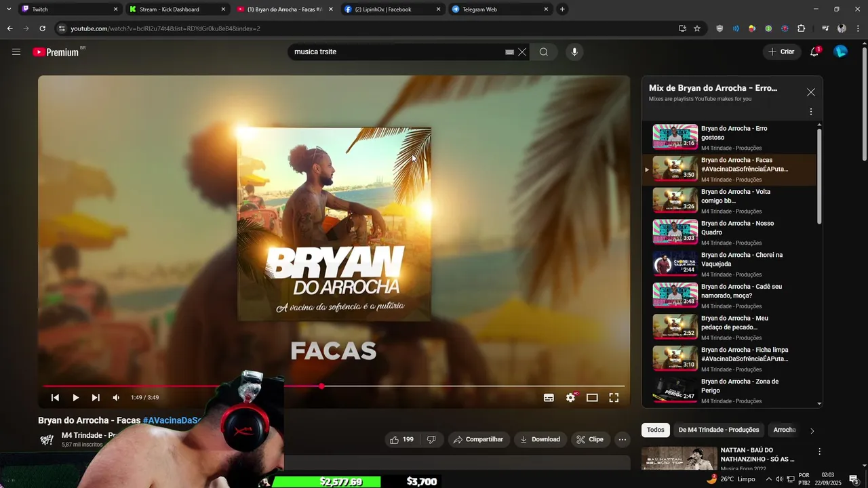
Task: Open Windows notification center icon
Action: coord(854,479)
